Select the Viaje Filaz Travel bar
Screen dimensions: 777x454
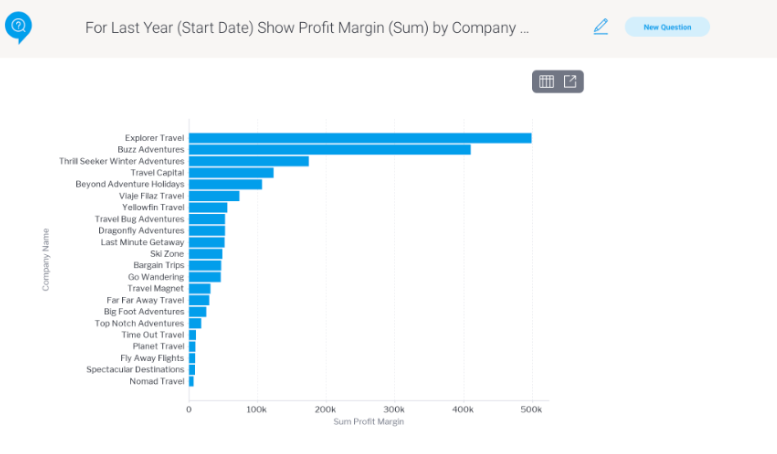point(214,196)
